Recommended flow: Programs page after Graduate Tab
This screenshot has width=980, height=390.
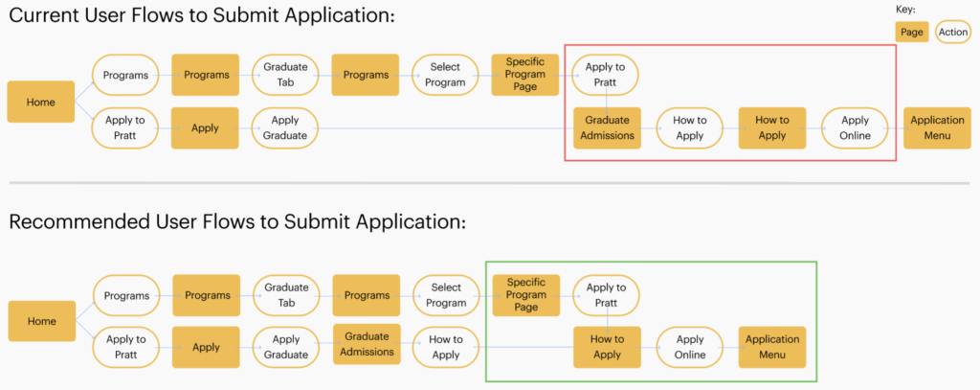click(367, 295)
